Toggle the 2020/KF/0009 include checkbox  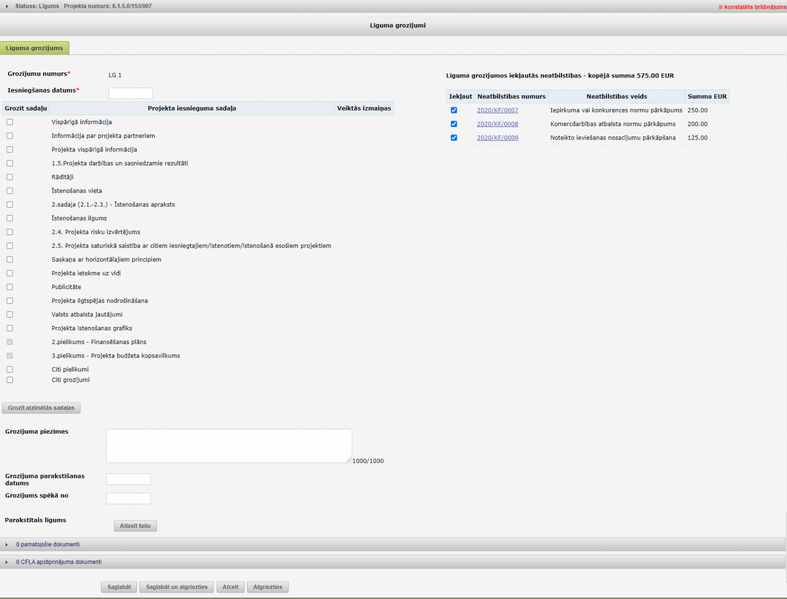click(x=454, y=138)
